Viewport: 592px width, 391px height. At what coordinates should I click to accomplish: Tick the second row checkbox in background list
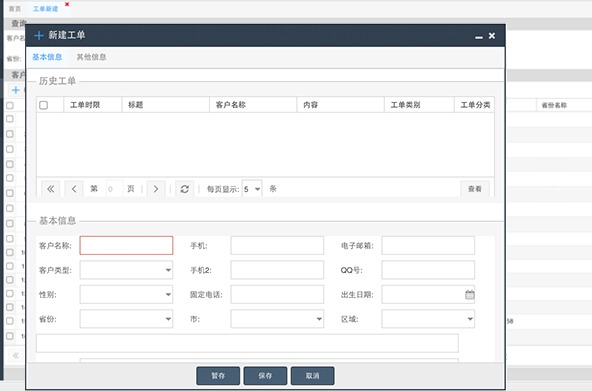[x=10, y=134]
